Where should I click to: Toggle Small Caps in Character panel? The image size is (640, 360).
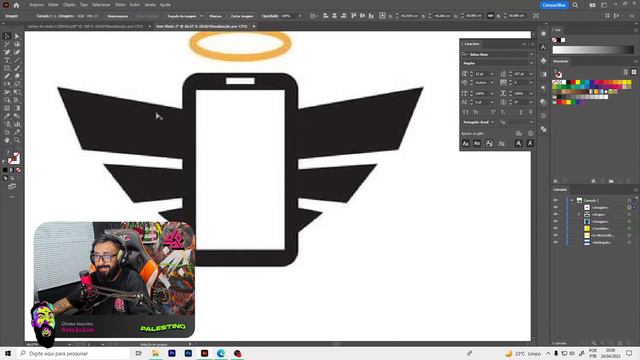point(476,112)
